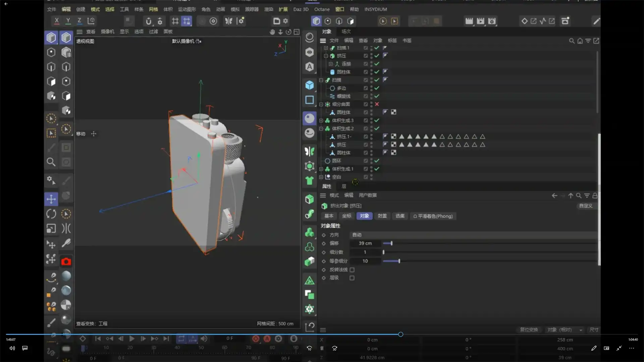Check the 层级 checkbox in object properties

pyautogui.click(x=352, y=278)
